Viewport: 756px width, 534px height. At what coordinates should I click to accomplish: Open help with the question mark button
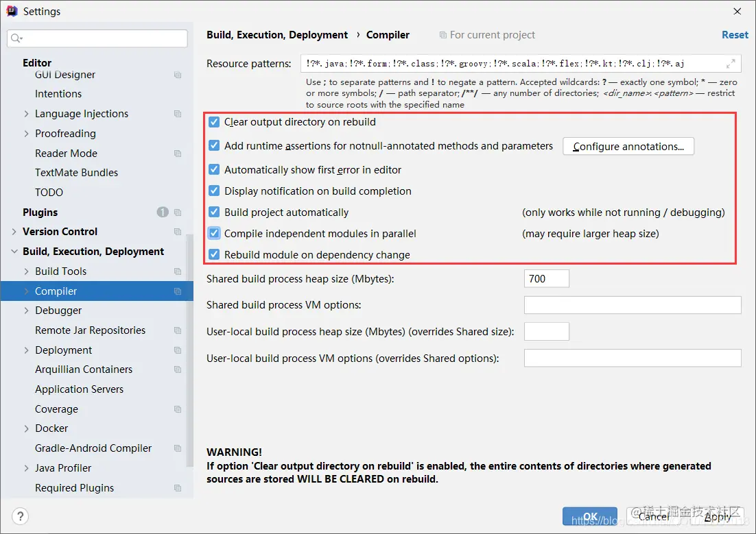pos(21,516)
